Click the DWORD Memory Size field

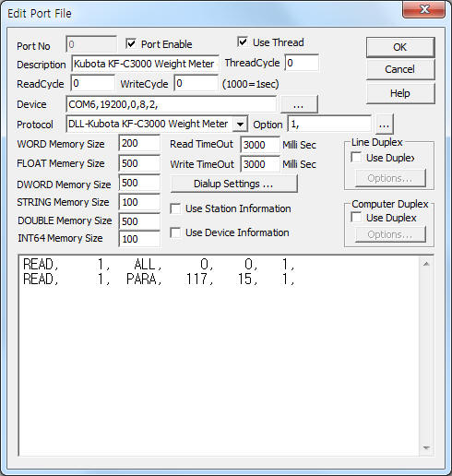click(x=139, y=183)
